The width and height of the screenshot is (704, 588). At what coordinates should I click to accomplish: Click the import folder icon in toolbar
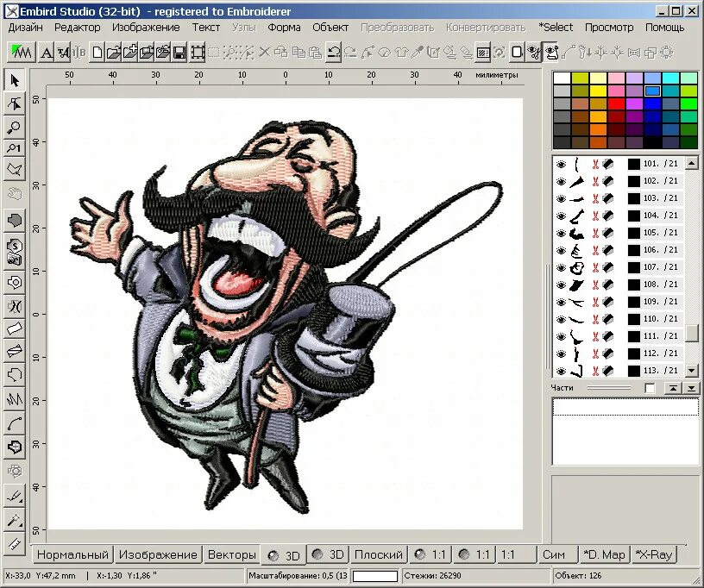(x=163, y=53)
